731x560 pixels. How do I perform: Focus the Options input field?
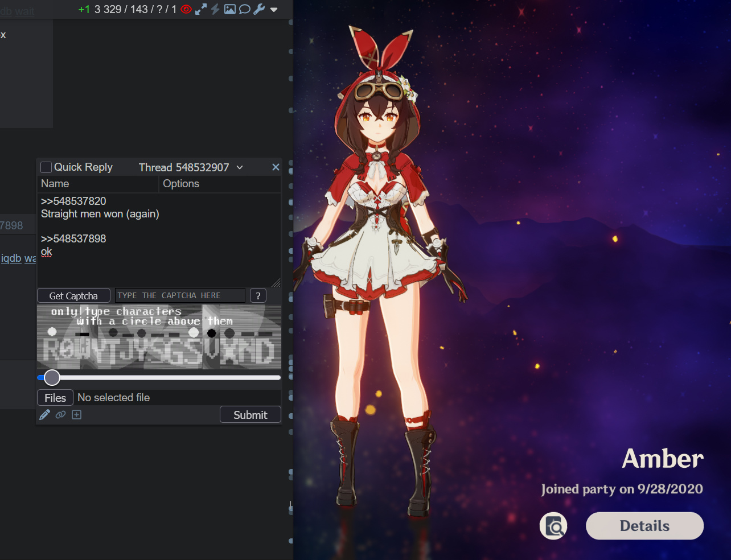pos(220,184)
